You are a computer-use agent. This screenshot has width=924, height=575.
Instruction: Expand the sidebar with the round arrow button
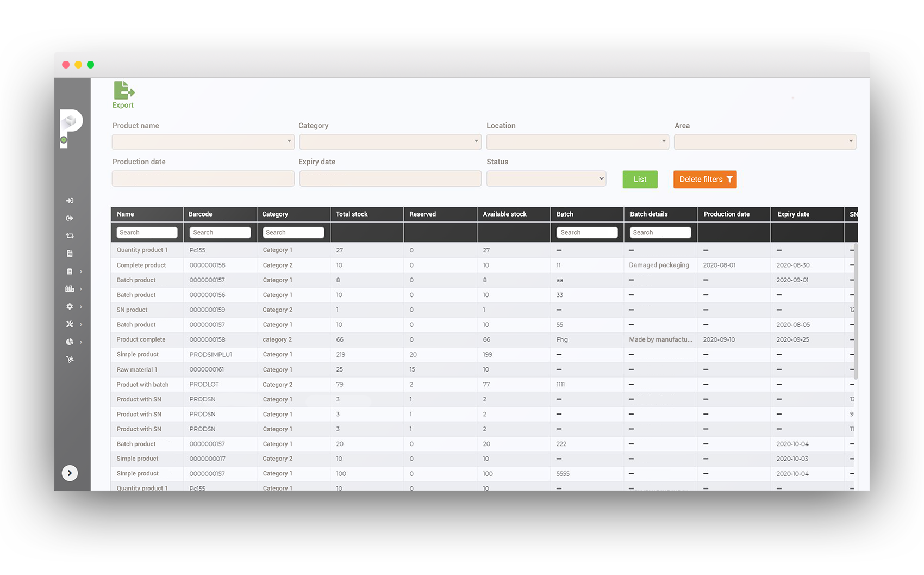(x=70, y=473)
